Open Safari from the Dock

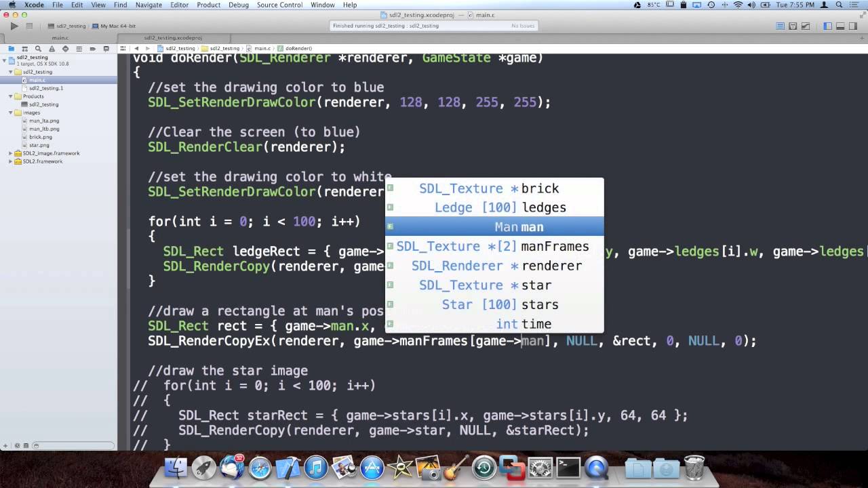[x=260, y=467]
